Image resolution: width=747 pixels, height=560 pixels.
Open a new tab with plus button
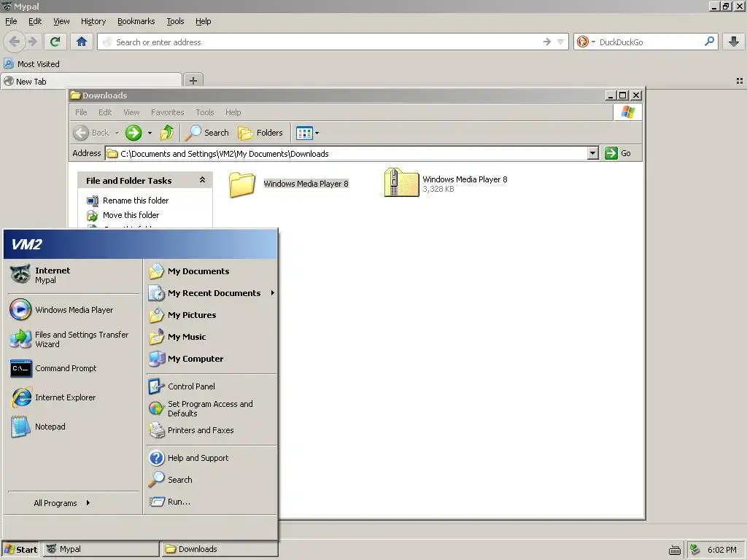(x=193, y=80)
